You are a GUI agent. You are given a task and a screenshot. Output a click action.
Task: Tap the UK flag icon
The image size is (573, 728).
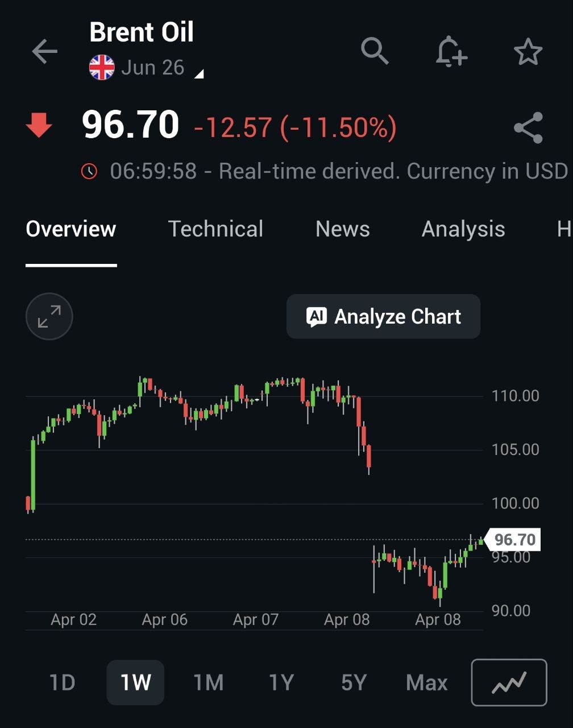[102, 68]
